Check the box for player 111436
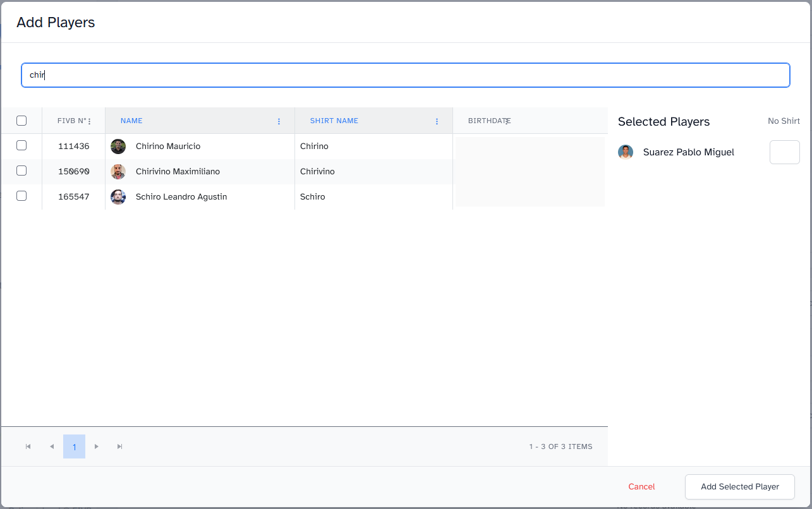Viewport: 812px width, 509px height. click(x=21, y=146)
